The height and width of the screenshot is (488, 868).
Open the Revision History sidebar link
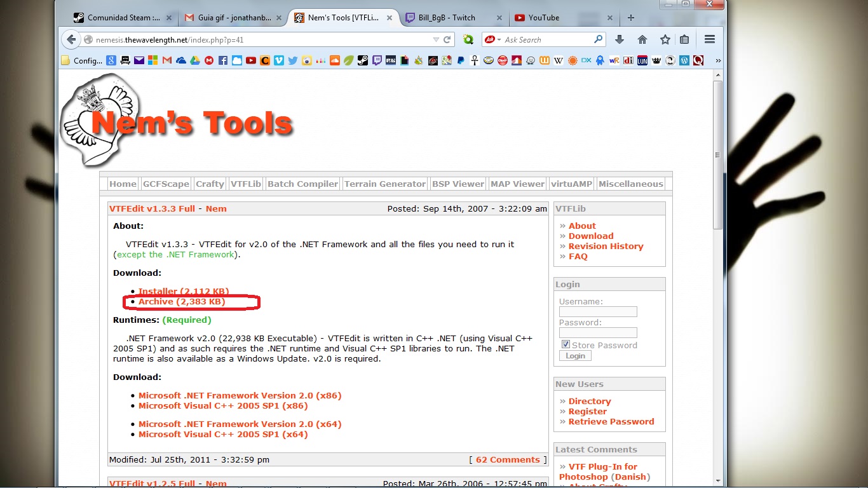tap(606, 246)
